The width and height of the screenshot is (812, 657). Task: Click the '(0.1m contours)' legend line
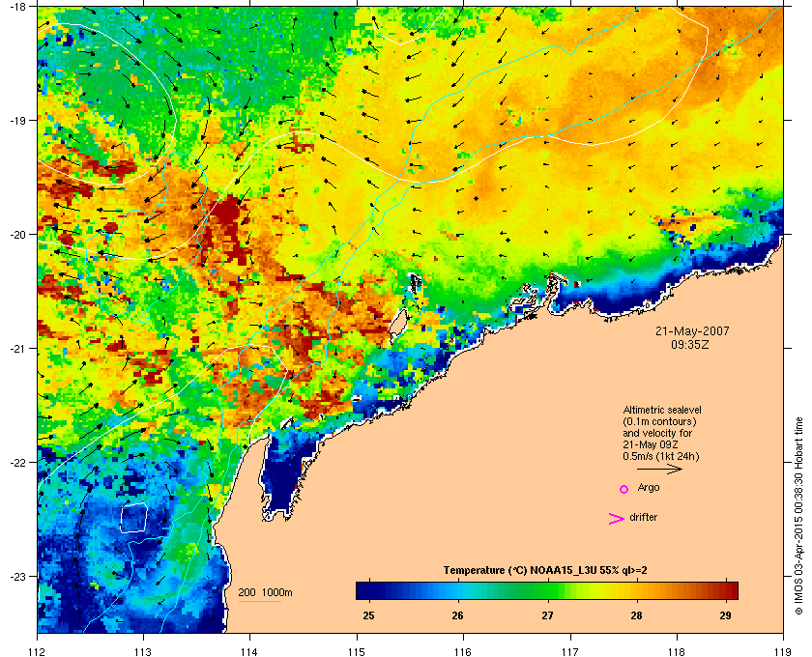[659, 421]
